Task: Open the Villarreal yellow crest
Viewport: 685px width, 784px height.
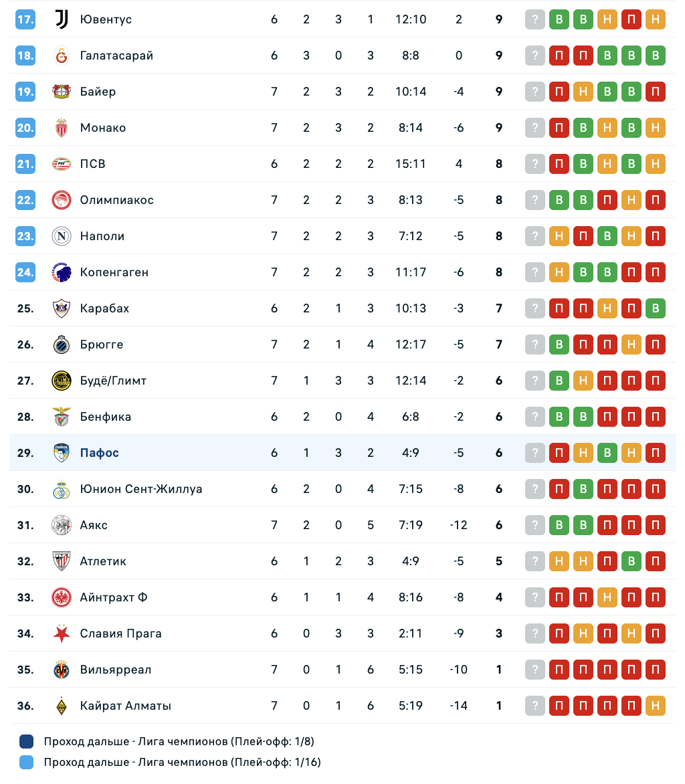Action: [x=62, y=670]
